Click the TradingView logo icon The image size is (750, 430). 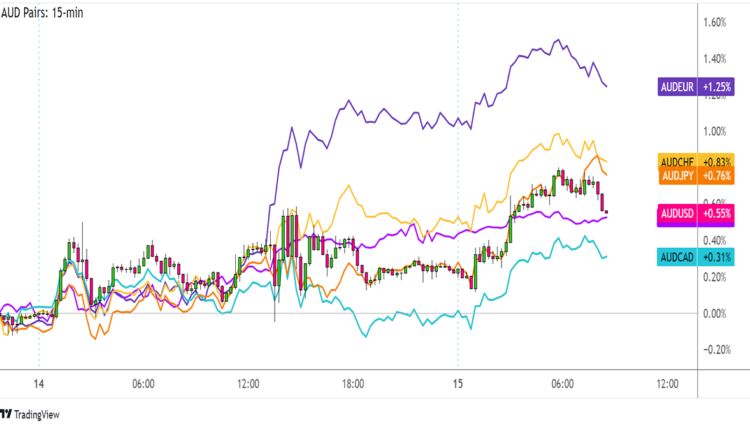[x=6, y=413]
